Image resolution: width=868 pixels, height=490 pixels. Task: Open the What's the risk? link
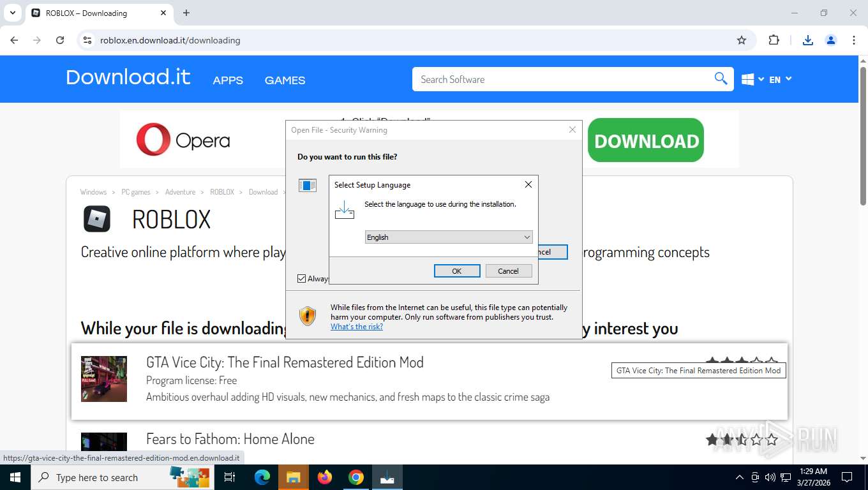pyautogui.click(x=357, y=327)
